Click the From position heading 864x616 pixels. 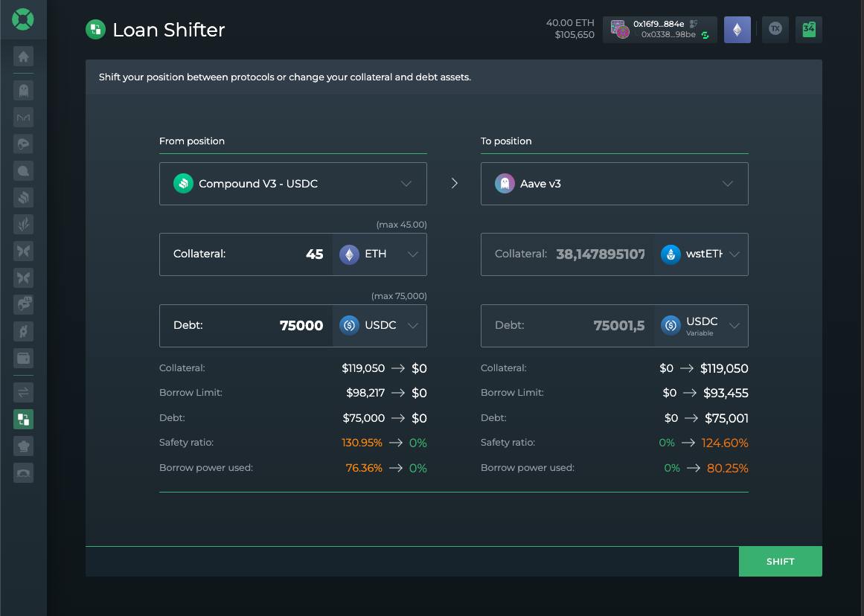(192, 141)
